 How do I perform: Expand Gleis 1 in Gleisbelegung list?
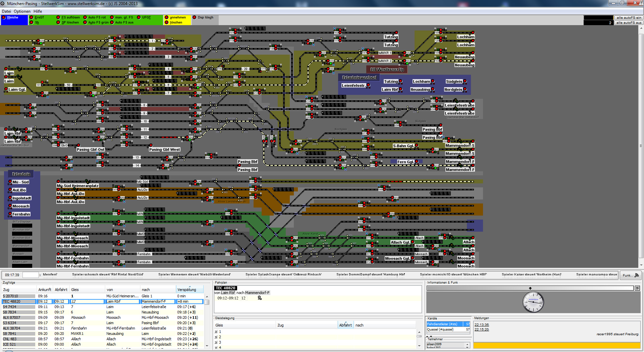(216, 332)
